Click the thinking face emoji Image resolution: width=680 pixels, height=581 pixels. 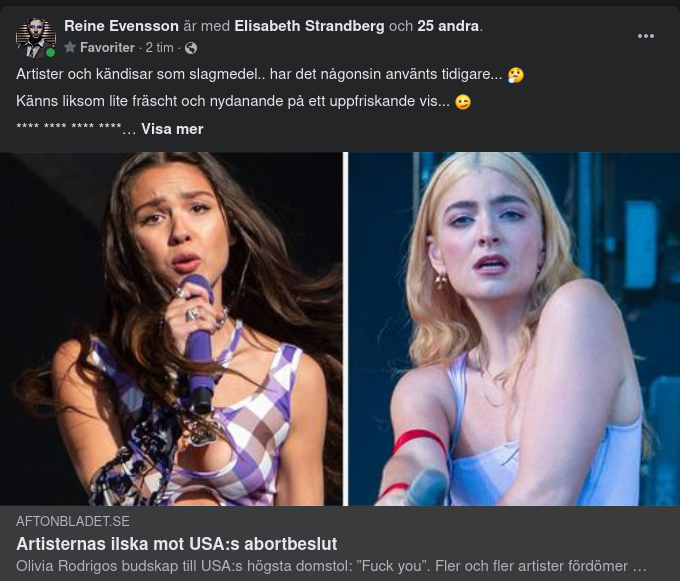tap(516, 75)
